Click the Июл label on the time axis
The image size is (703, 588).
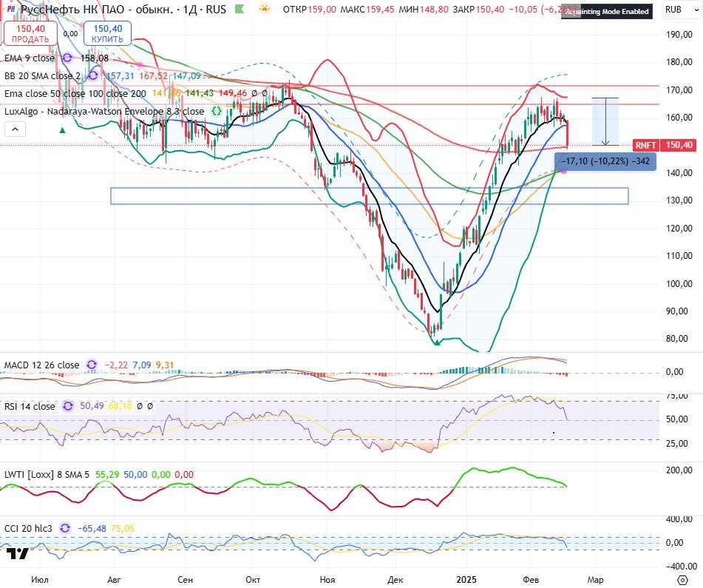39,579
